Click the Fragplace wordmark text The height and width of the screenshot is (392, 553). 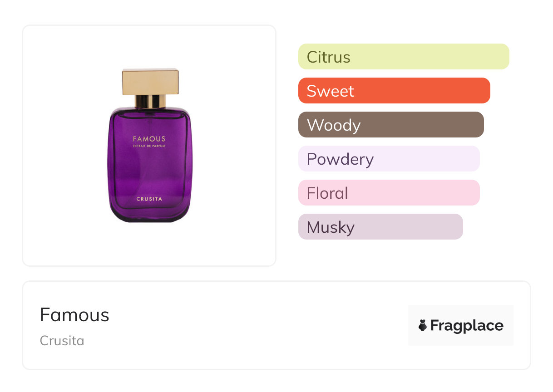coord(467,326)
